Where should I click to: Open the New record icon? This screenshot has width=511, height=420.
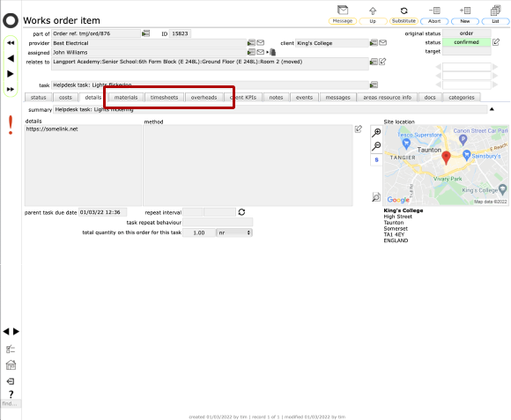point(465,11)
